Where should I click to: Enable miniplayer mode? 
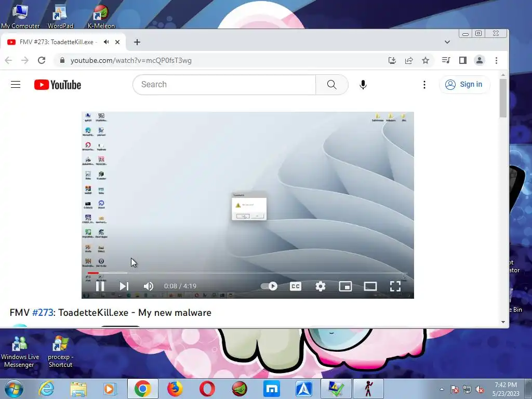(345, 286)
